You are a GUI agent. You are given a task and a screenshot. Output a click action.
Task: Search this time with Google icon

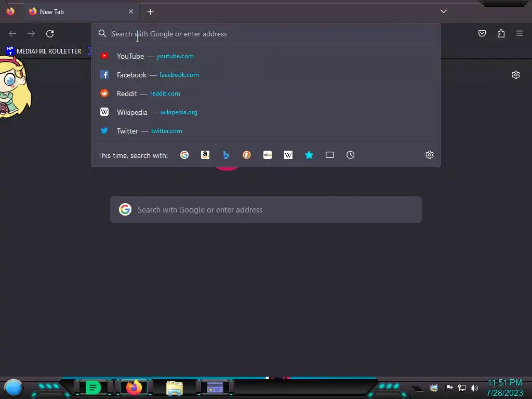(184, 155)
